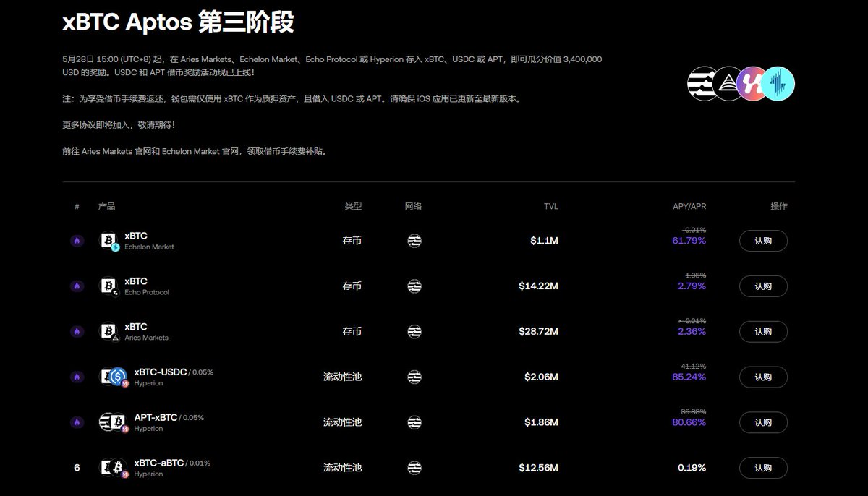Click the APY/APR column header
The height and width of the screenshot is (496, 868).
(x=689, y=206)
